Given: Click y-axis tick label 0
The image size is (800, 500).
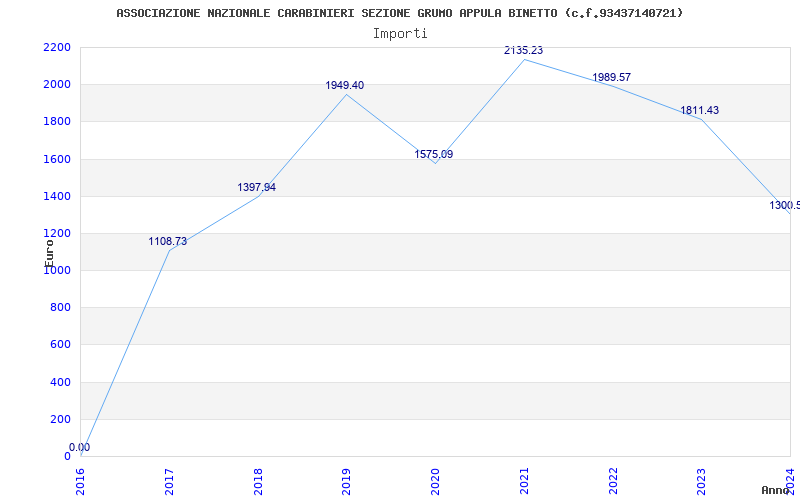Looking at the screenshot, I should 67,457.
